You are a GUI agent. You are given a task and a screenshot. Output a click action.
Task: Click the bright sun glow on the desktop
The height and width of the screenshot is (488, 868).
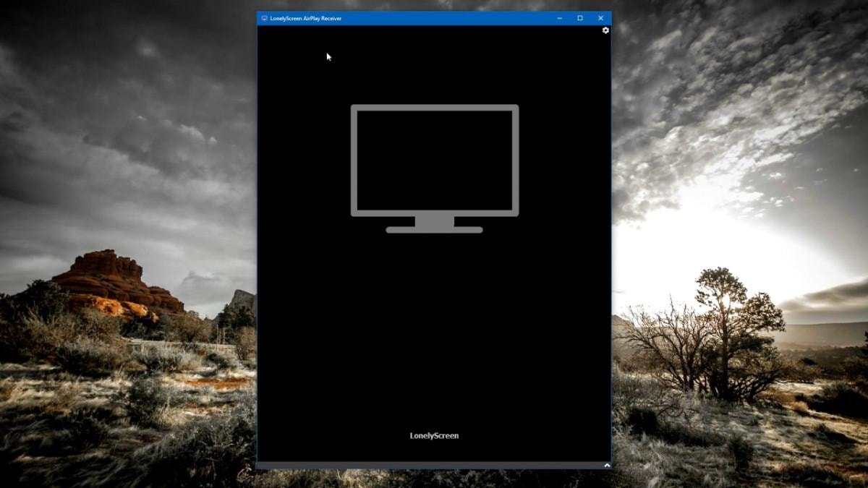tap(723, 217)
